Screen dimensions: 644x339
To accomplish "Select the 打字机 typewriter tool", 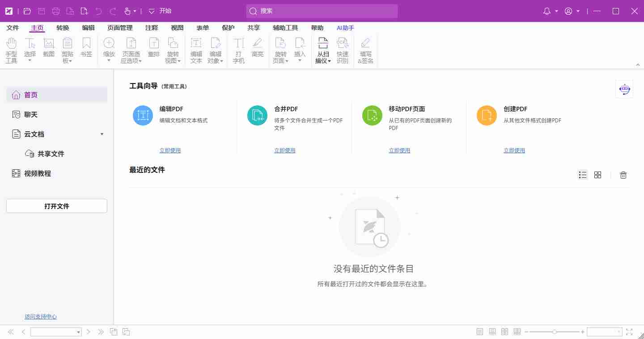I will point(239,50).
